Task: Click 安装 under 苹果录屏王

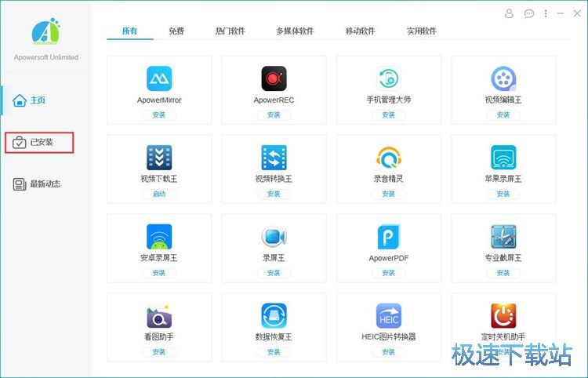Action: point(503,194)
